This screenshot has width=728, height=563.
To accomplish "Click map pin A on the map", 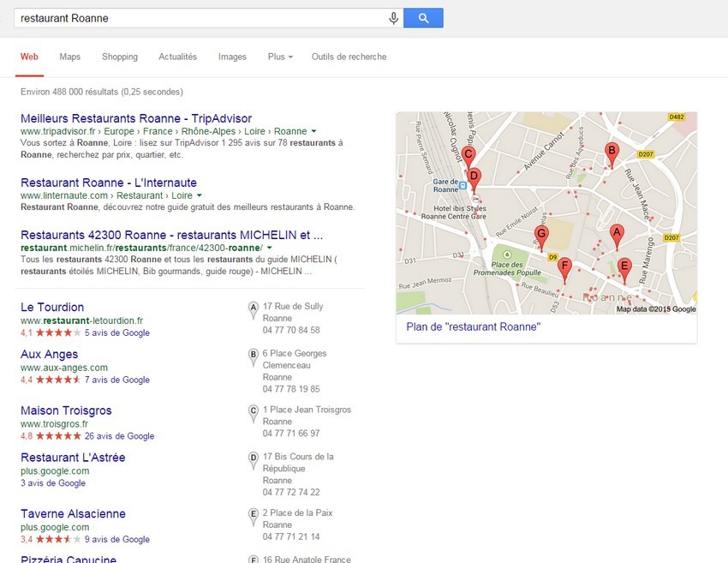I will click(x=617, y=237).
